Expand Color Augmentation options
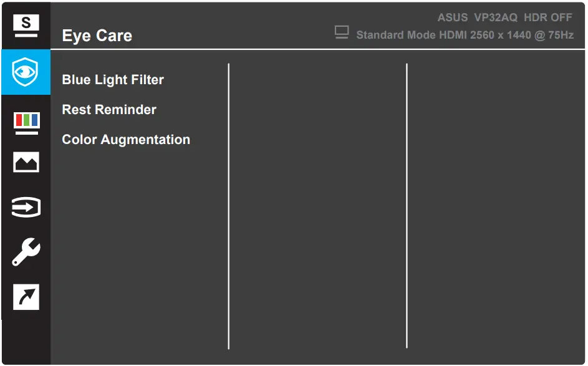Screen dimensions: 588x366 click(126, 140)
